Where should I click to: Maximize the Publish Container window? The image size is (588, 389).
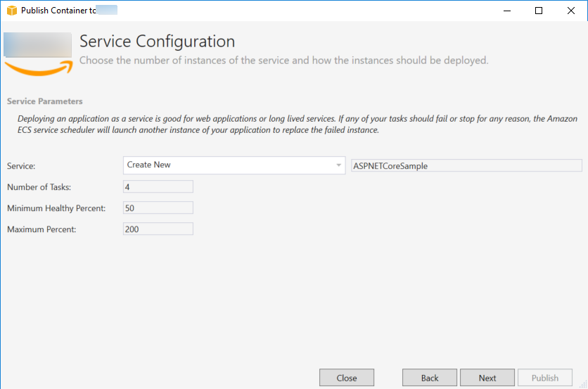point(539,11)
